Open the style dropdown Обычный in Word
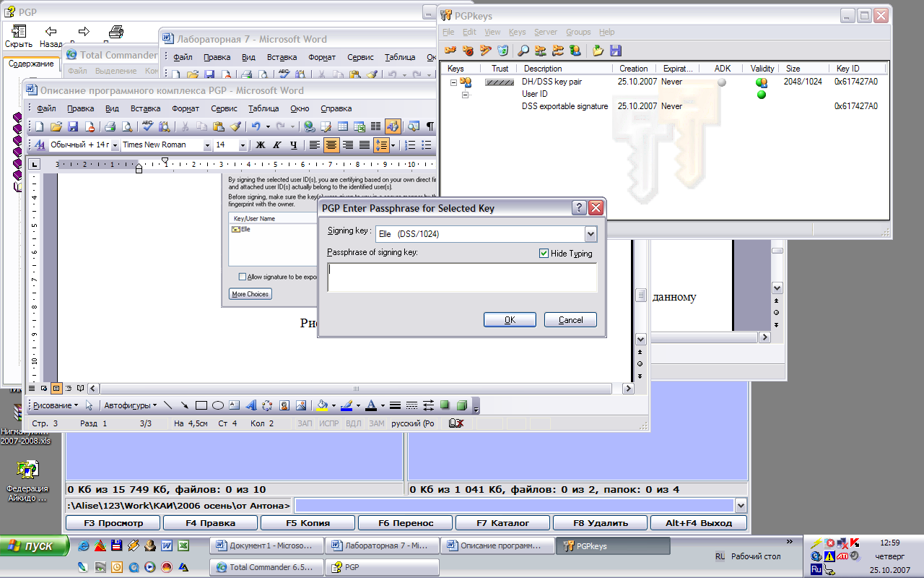Image resolution: width=924 pixels, height=578 pixels. click(x=115, y=145)
